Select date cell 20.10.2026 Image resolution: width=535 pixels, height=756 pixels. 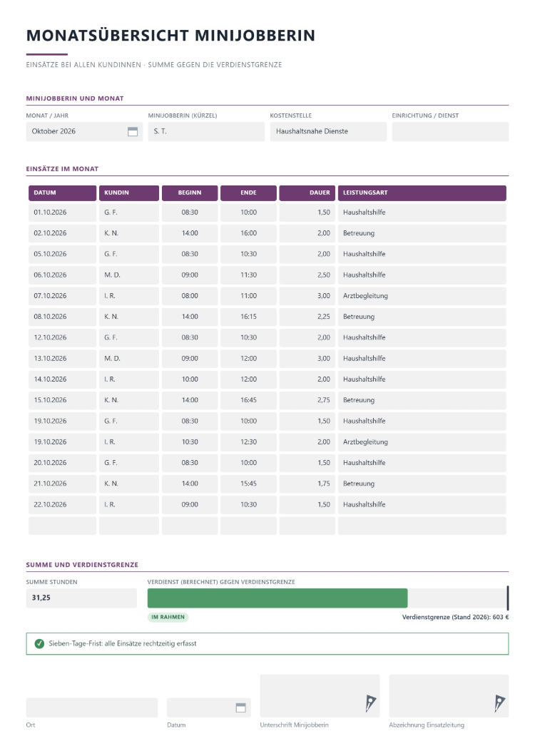(x=62, y=463)
